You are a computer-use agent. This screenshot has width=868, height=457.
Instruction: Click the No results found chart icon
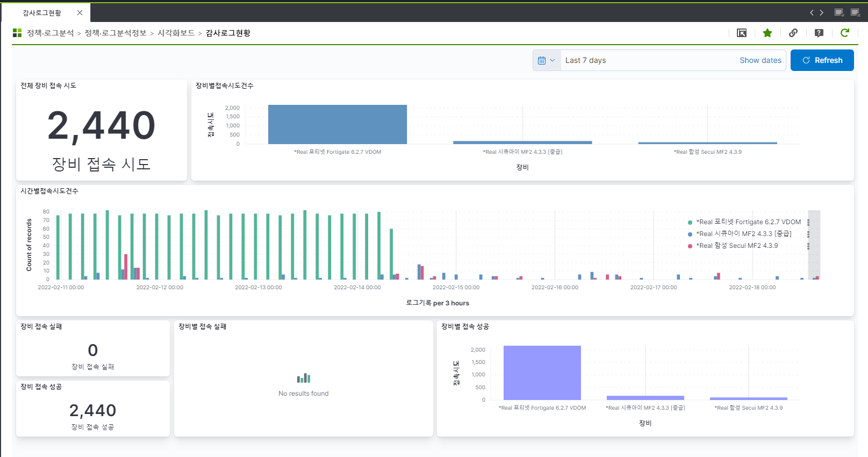(304, 378)
